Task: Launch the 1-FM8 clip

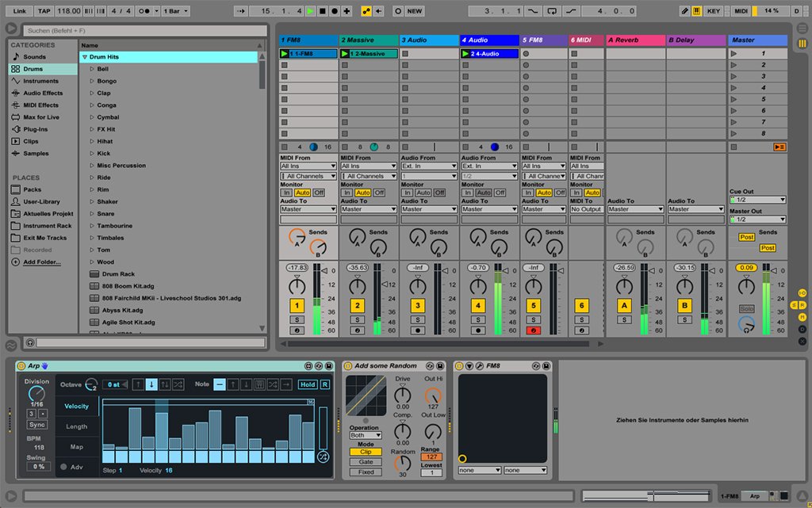Action: (285, 54)
